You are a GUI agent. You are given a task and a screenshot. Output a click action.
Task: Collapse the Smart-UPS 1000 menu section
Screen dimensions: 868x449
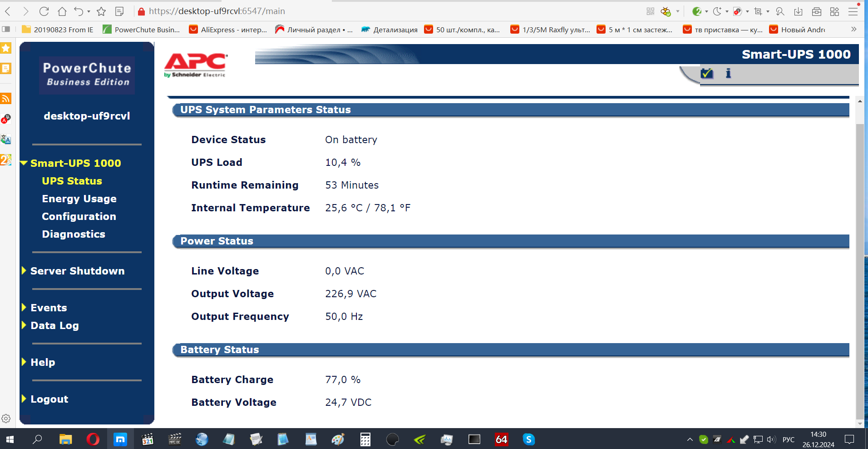24,163
